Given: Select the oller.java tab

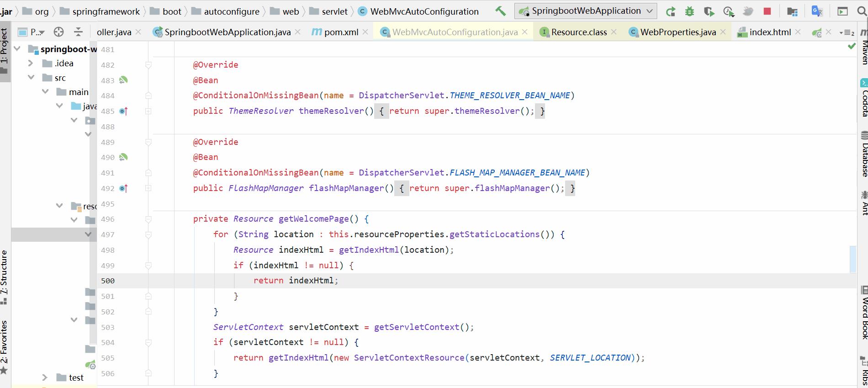Looking at the screenshot, I should (x=114, y=32).
